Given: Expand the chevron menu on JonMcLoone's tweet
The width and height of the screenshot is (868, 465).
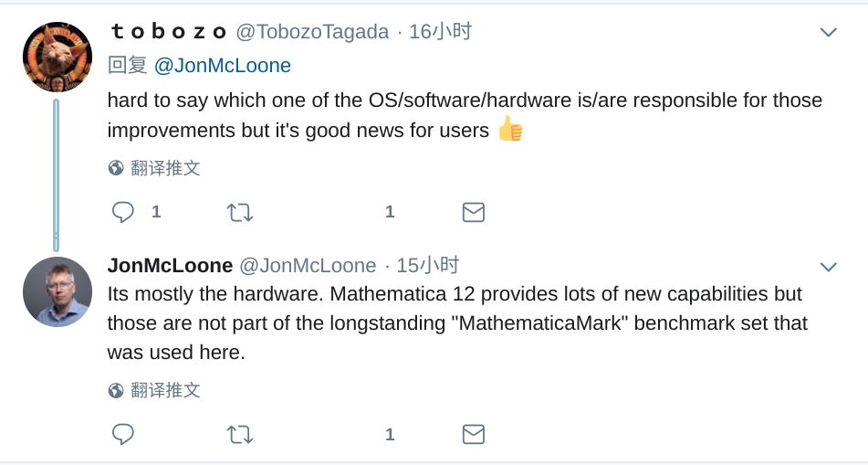Looking at the screenshot, I should [828, 268].
